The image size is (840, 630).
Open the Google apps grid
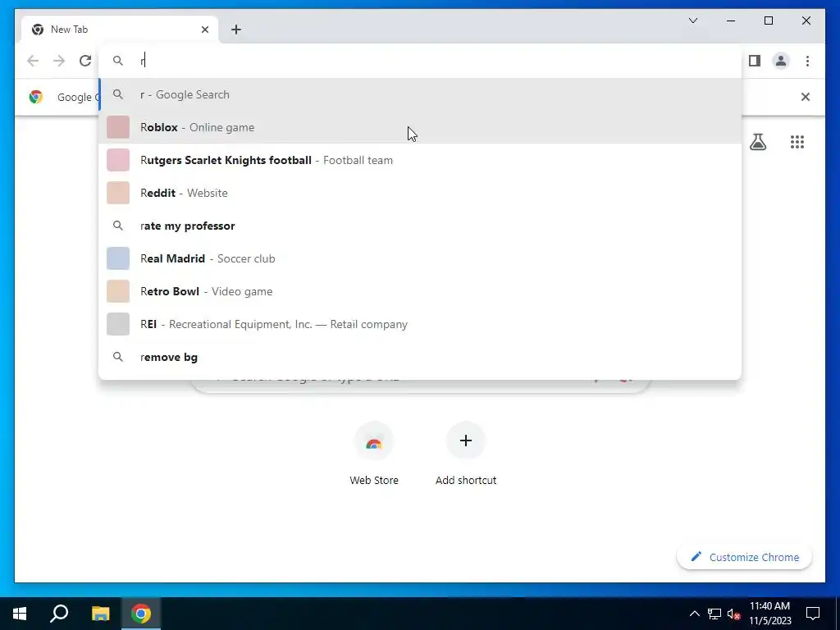pyautogui.click(x=797, y=142)
